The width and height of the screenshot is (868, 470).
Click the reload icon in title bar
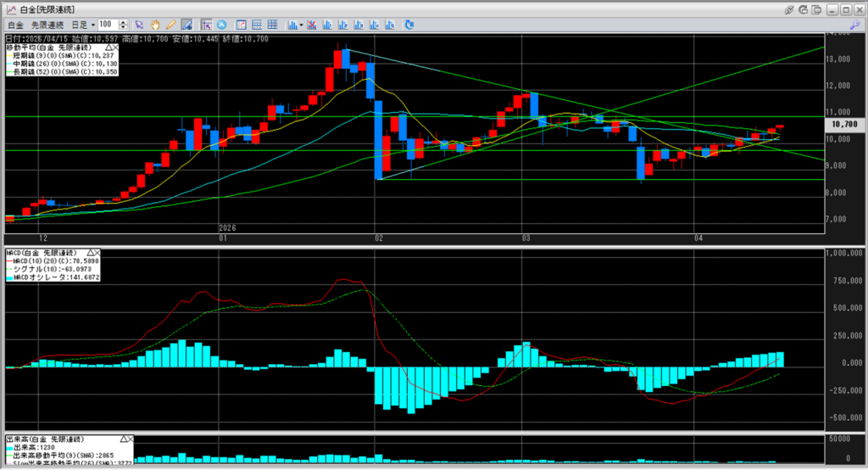click(x=804, y=8)
